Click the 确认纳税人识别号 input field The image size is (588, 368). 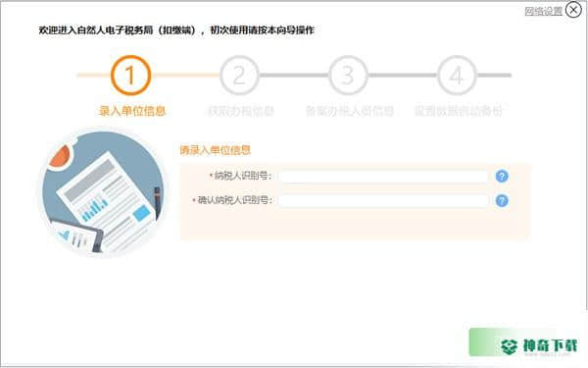click(383, 201)
